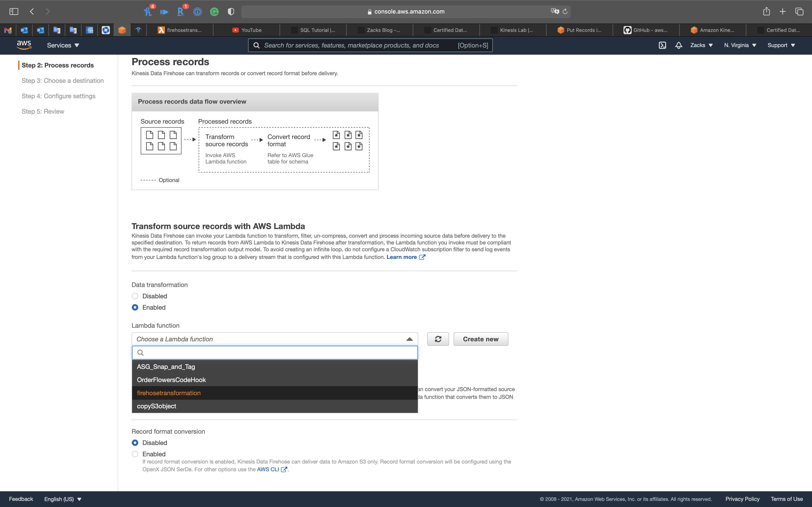This screenshot has height=507, width=812.
Task: Click the Lambda function search field
Action: tap(278, 352)
